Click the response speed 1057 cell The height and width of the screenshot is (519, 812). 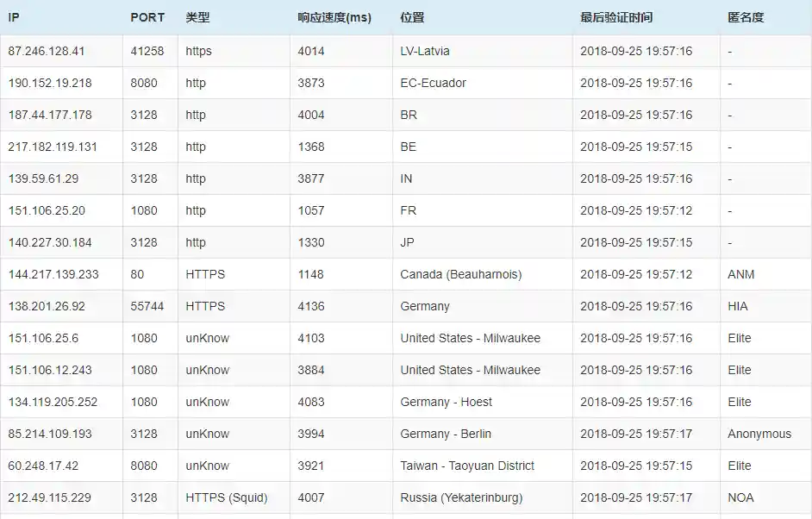pos(311,210)
